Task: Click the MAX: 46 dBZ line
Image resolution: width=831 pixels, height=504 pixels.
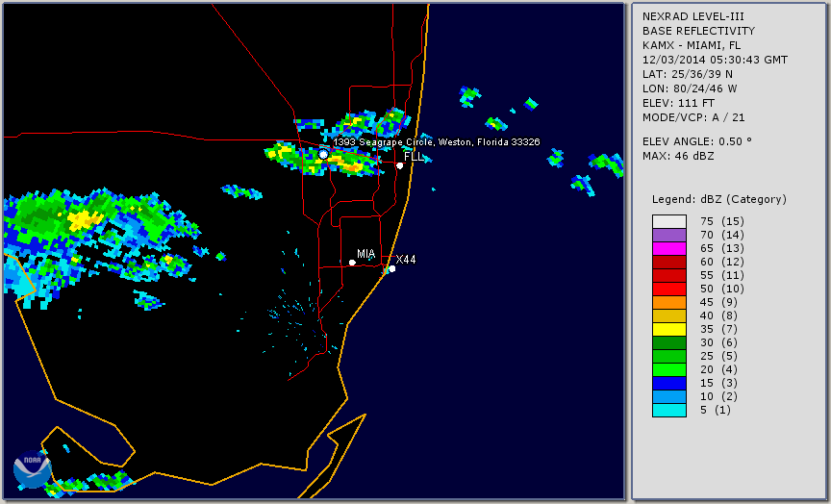Action: (678, 156)
